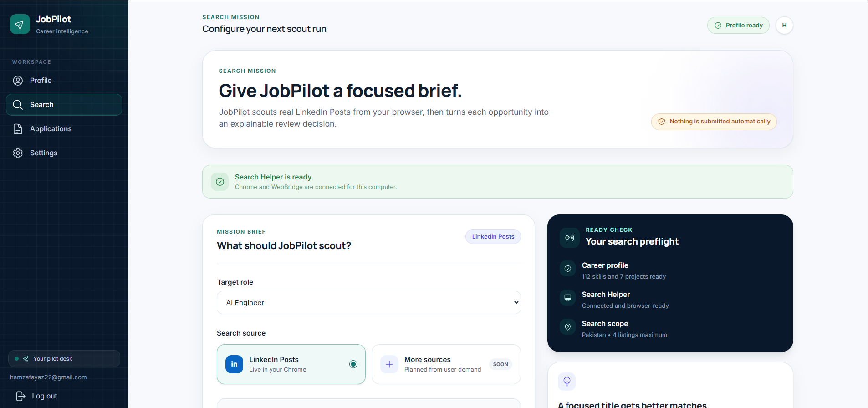Screen dimensions: 868x408
Task: Click the Log out arrow icon
Action: [x=20, y=396]
